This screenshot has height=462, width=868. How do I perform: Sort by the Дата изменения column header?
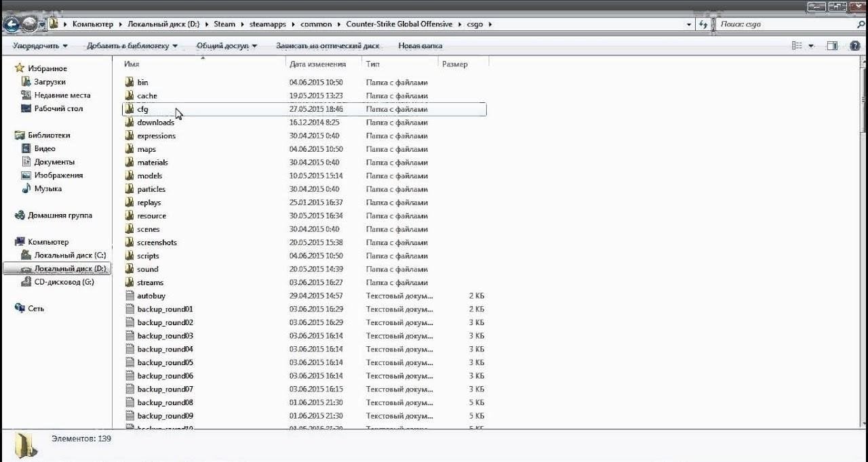[317, 64]
